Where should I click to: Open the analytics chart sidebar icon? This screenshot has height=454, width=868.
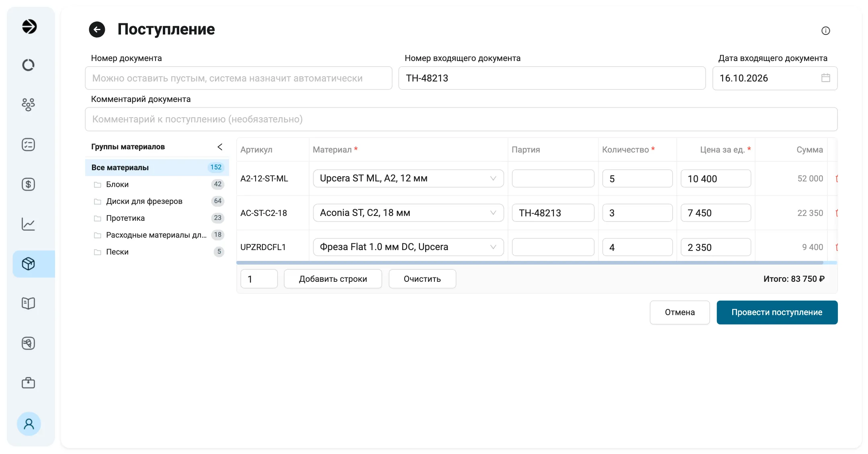[x=28, y=224]
